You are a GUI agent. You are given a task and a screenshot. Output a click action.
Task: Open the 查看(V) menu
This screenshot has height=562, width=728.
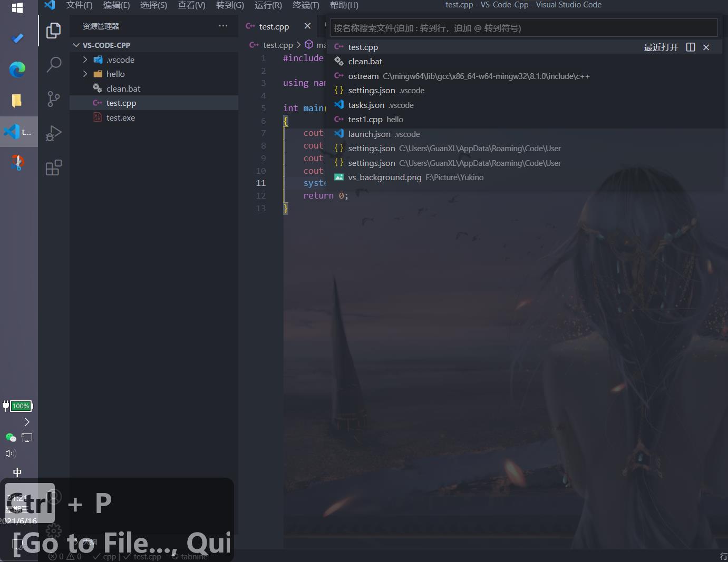191,5
